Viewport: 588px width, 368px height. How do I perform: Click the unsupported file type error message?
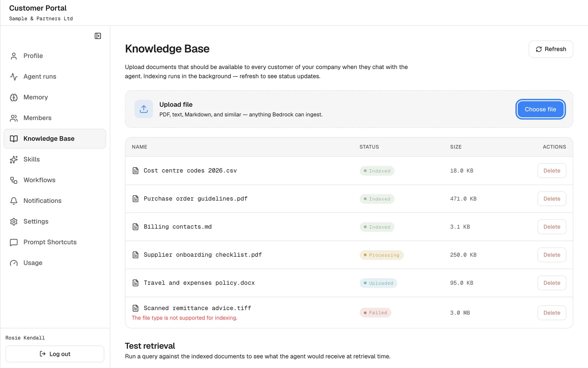pos(185,318)
